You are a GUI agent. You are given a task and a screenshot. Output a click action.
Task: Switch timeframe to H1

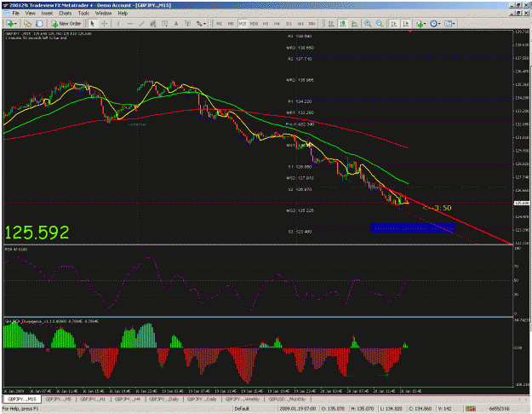(x=266, y=24)
